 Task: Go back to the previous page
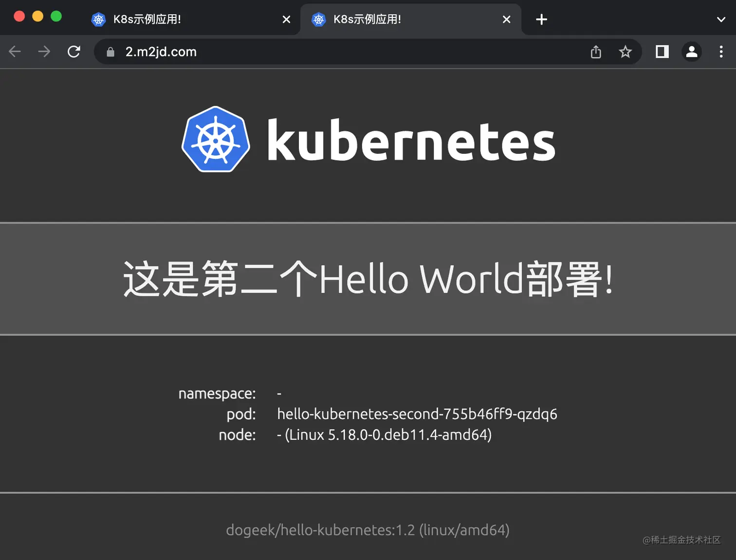pyautogui.click(x=15, y=52)
